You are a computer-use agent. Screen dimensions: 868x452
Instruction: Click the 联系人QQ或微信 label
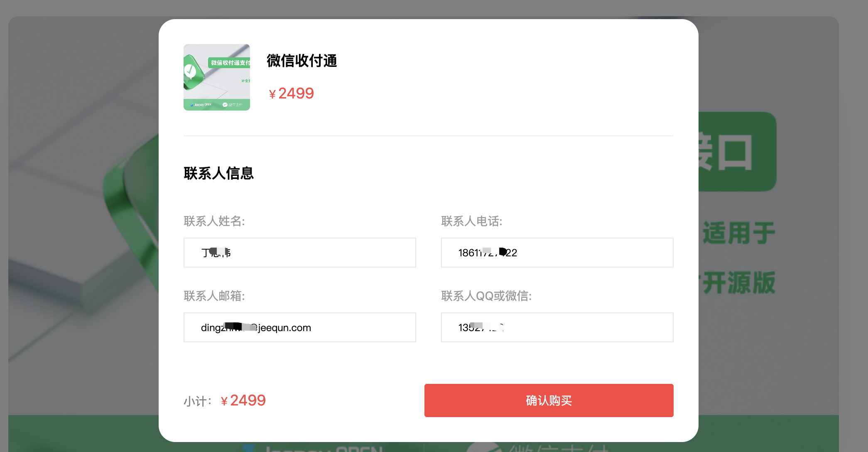click(486, 296)
